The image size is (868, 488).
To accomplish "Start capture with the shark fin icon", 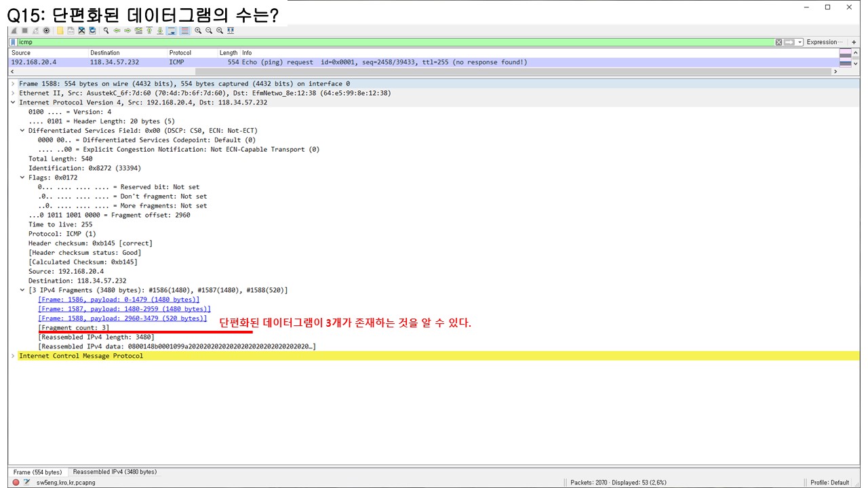I will pyautogui.click(x=14, y=30).
